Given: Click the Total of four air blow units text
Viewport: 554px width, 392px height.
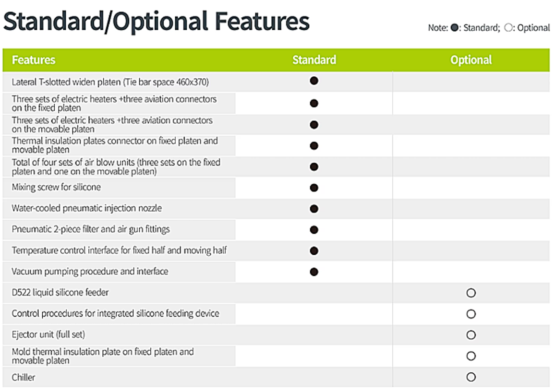Looking at the screenshot, I should click(x=116, y=166).
